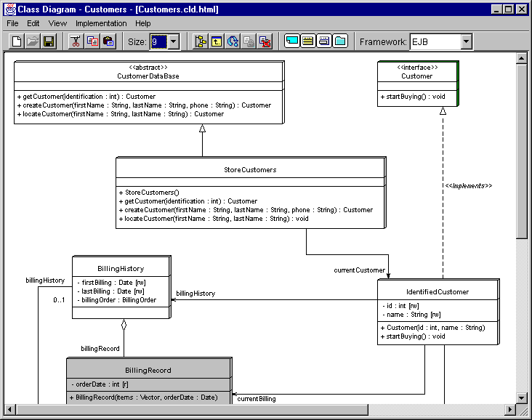532x420 pixels.
Task: Click the blue circular refresh icon
Action: coord(233,41)
